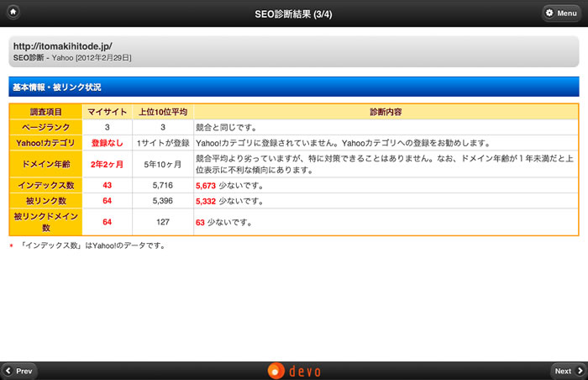Click the Yahoo!カテゴリ row label

(45, 143)
